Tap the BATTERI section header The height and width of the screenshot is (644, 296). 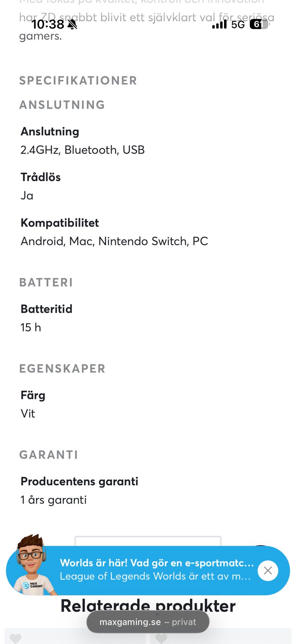(x=46, y=283)
